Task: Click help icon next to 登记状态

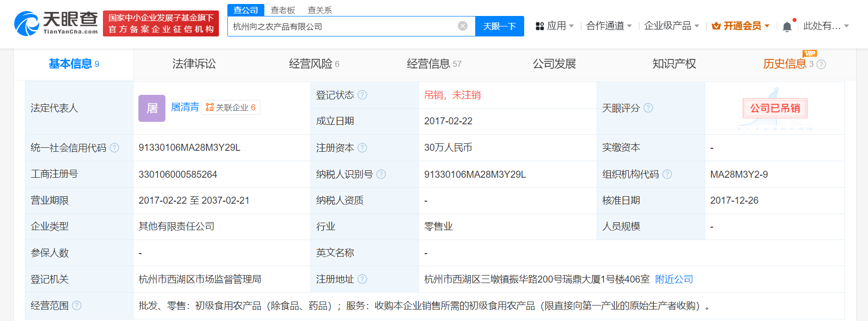Action: [362, 95]
